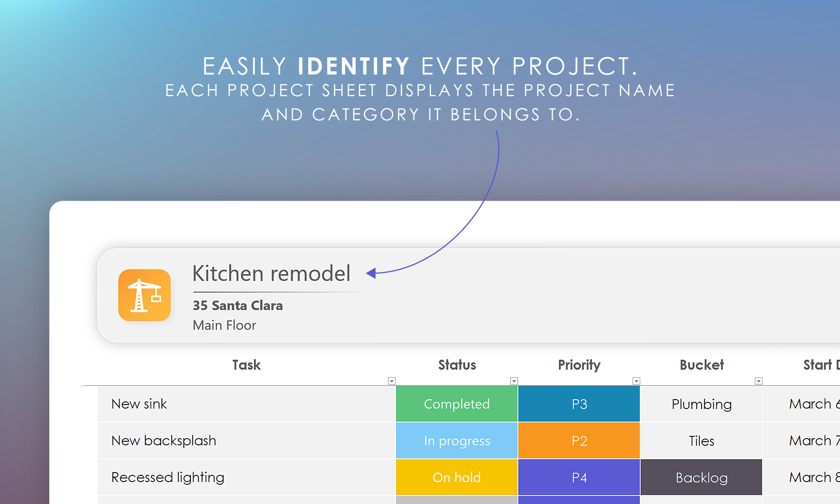840x504 pixels.
Task: Open the Status column filter dropdown arrow
Action: pos(514,381)
